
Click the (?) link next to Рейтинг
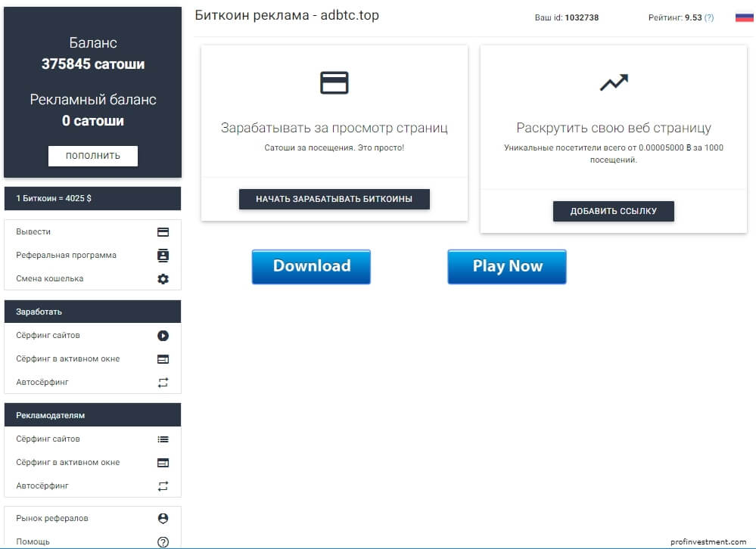(709, 18)
